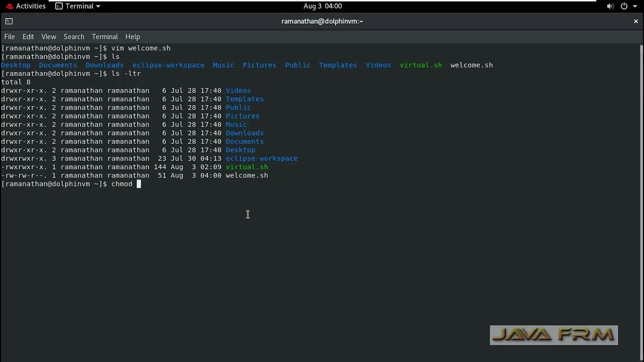Open the File menu
Viewport: 644px width, 362px height.
tap(10, 37)
